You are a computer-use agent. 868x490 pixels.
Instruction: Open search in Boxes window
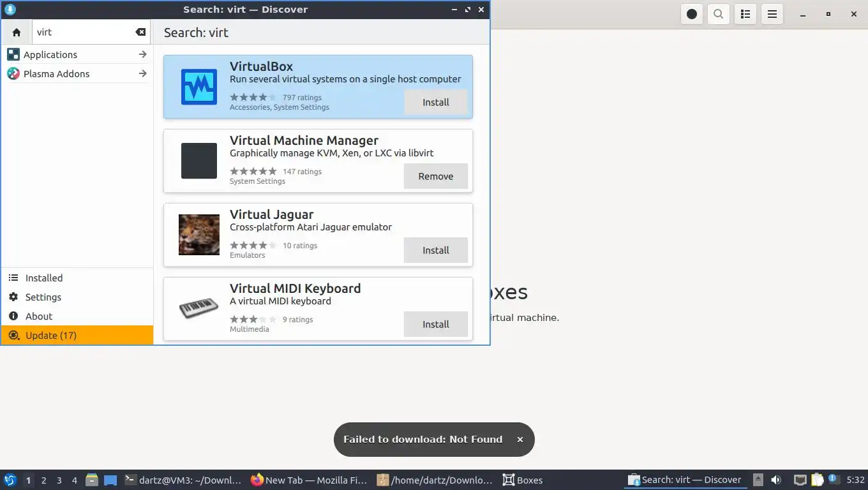click(x=718, y=14)
